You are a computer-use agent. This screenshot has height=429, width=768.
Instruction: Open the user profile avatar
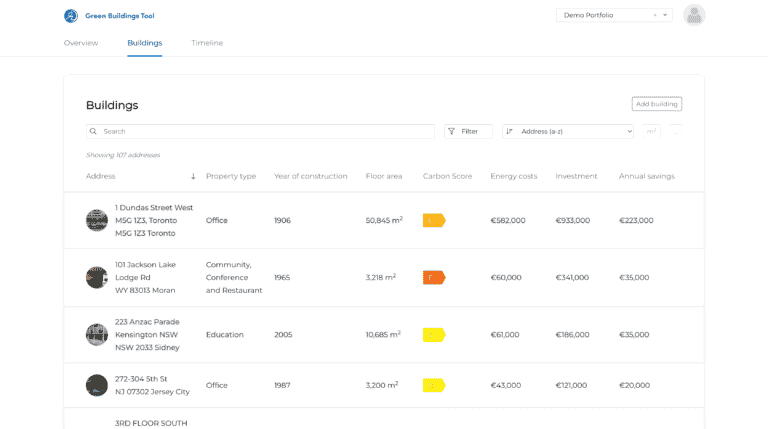(694, 15)
